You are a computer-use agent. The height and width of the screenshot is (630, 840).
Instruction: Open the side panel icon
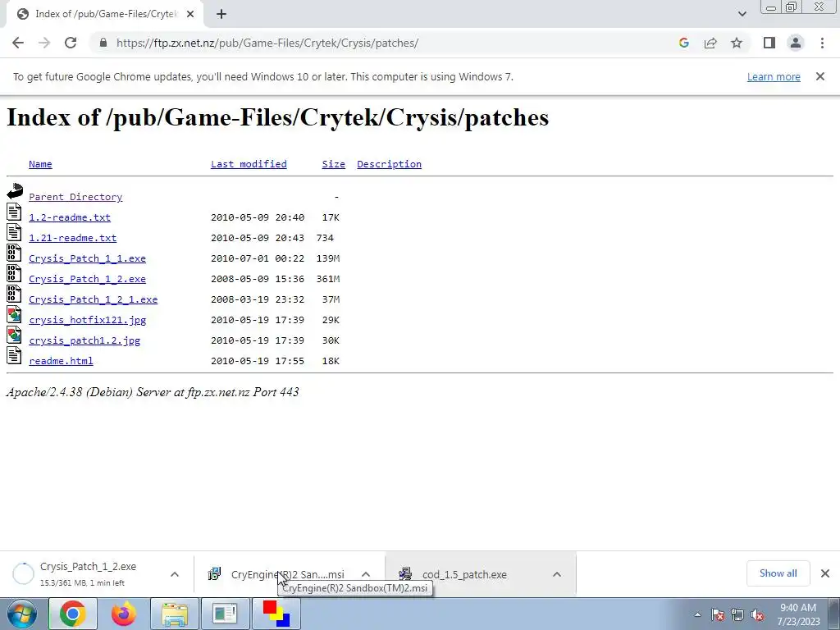pos(769,43)
